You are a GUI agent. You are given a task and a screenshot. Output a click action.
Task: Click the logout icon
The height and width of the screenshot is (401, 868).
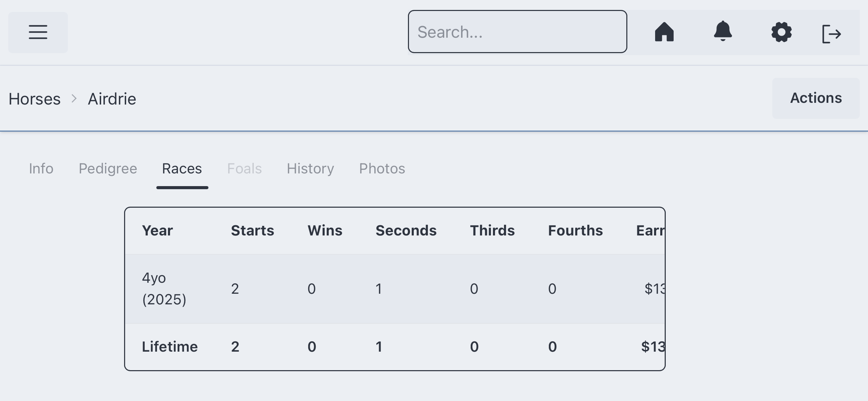pyautogui.click(x=831, y=34)
